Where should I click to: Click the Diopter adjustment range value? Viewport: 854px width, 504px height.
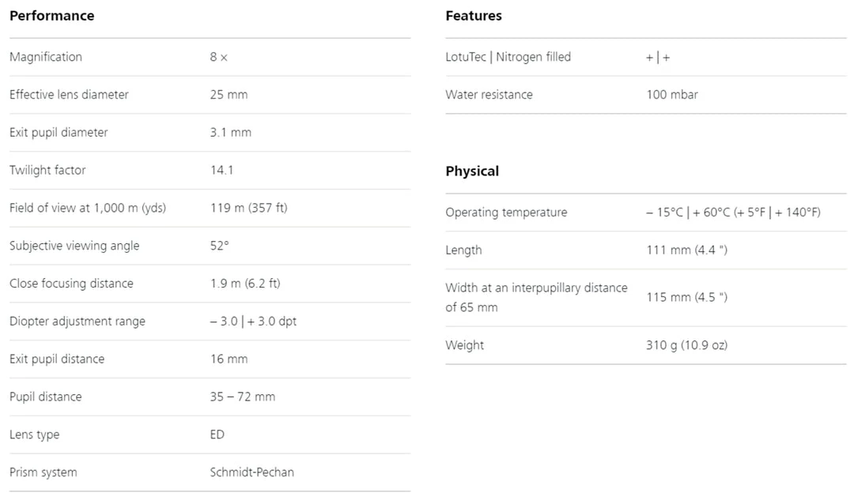pyautogui.click(x=253, y=322)
